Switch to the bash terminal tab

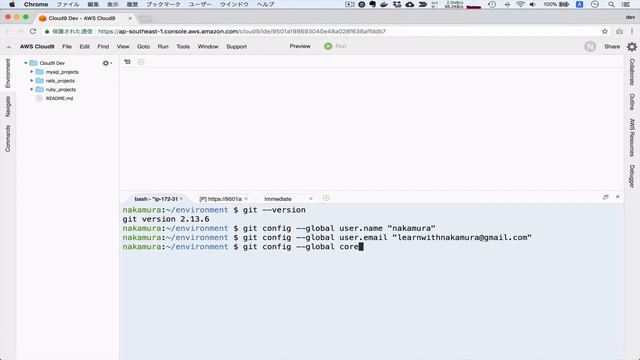click(156, 199)
